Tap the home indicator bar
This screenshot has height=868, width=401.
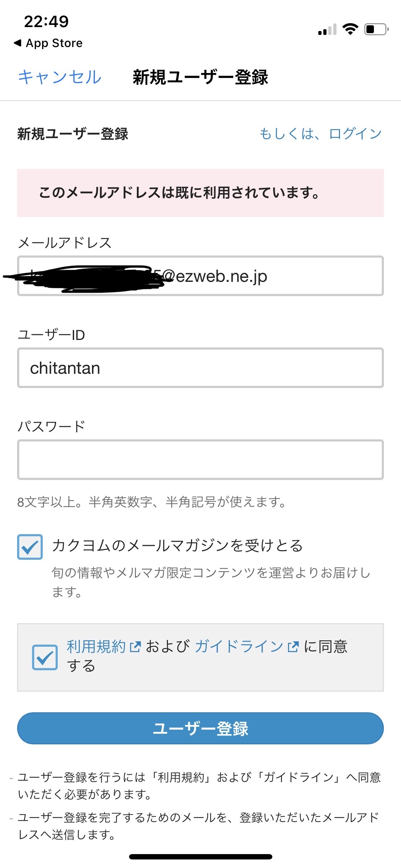[200, 857]
